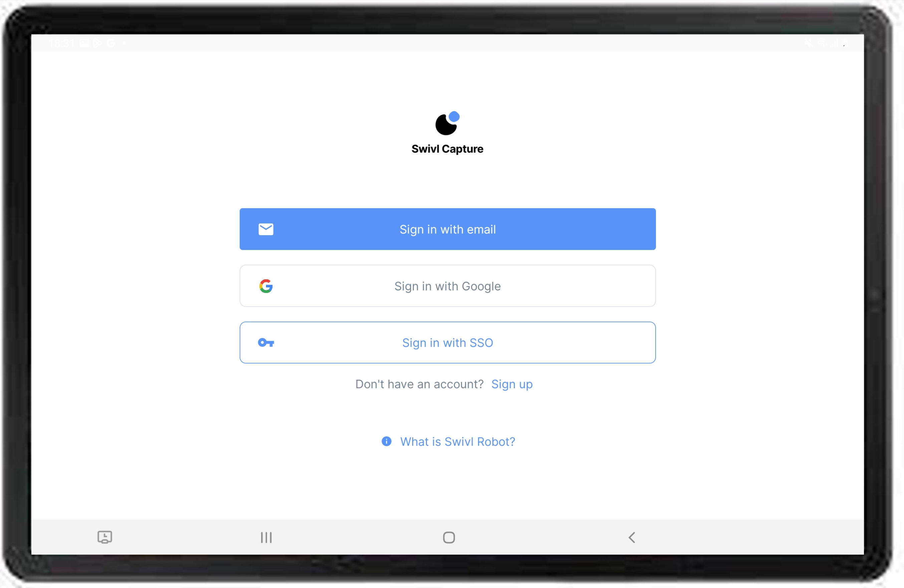The image size is (904, 588).
Task: Click the Sign in with email button
Action: [x=448, y=229]
